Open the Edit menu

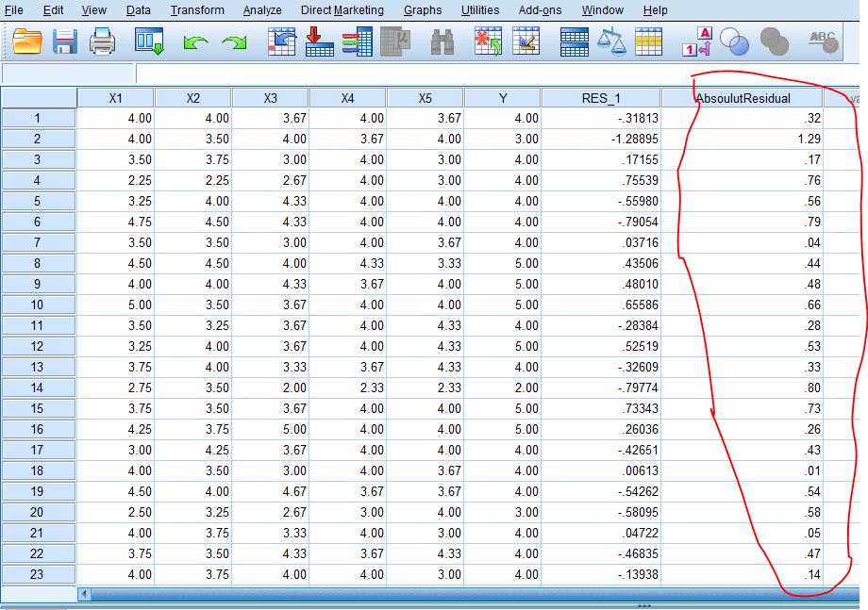(x=53, y=10)
